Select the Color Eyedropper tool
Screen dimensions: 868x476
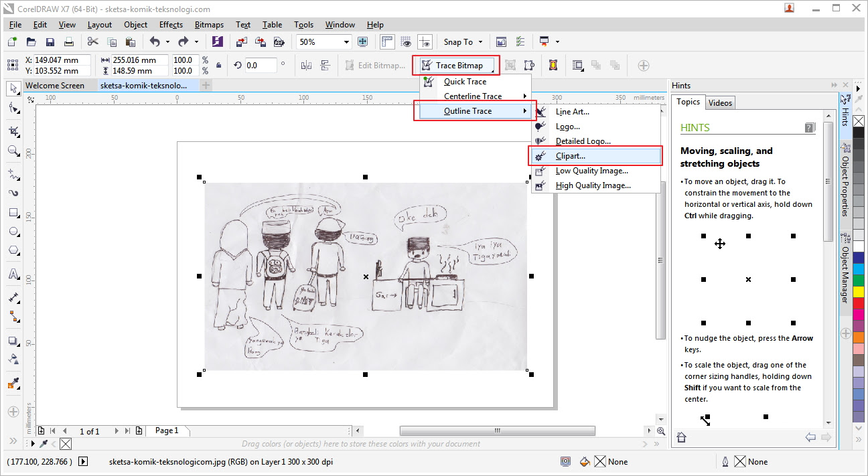(x=13, y=384)
